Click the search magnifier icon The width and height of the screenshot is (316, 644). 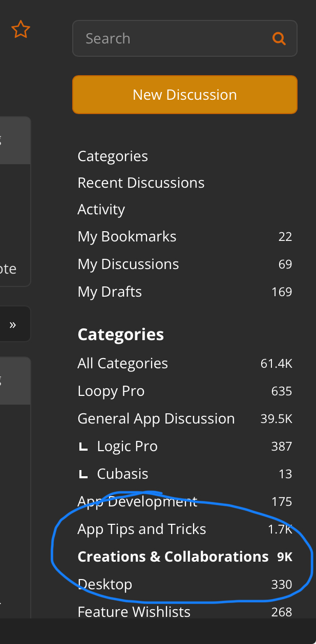[x=279, y=38]
